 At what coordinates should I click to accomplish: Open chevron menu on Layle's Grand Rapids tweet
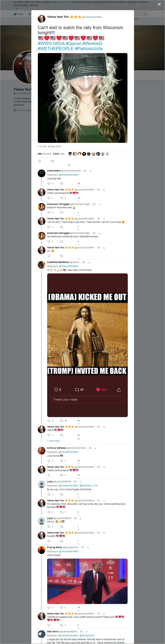pos(80,482)
